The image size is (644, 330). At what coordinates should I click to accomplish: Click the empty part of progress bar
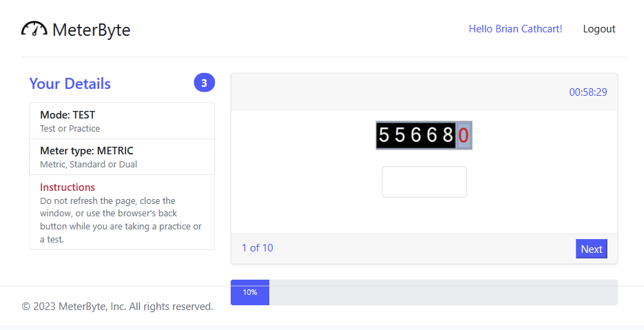click(x=444, y=292)
